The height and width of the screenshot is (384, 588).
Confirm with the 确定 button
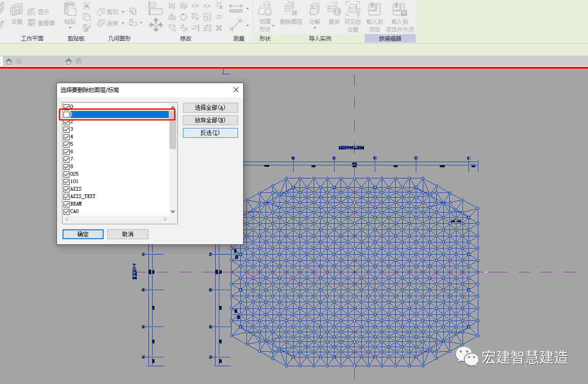(83, 234)
